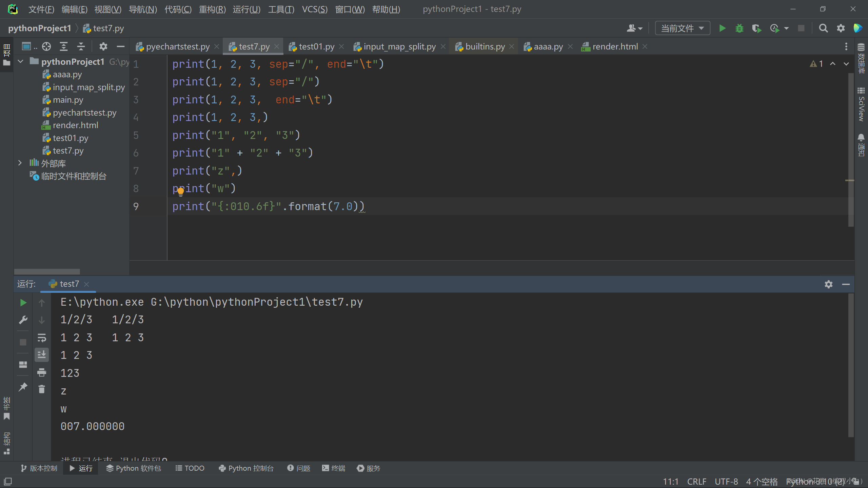Toggle the structure side panel
868x488 pixels.
point(6,443)
